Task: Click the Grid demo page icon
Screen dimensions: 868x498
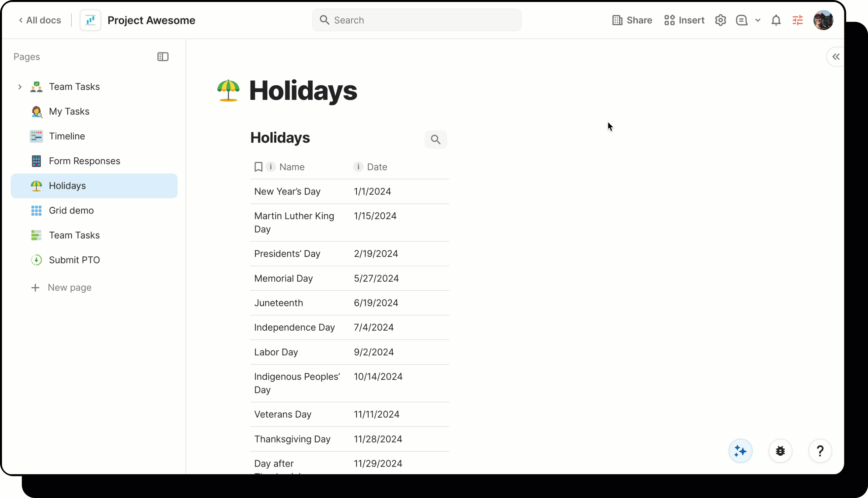Action: tap(36, 211)
